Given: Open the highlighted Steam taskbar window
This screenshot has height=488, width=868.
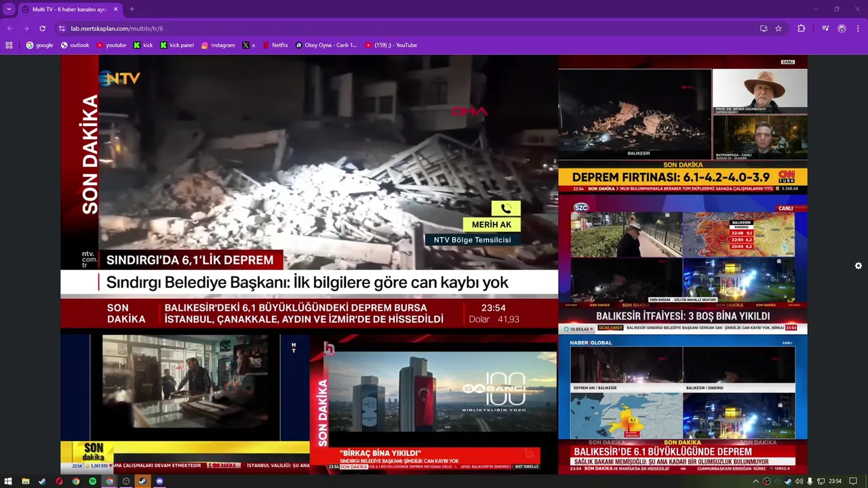Looking at the screenshot, I should click(x=142, y=481).
